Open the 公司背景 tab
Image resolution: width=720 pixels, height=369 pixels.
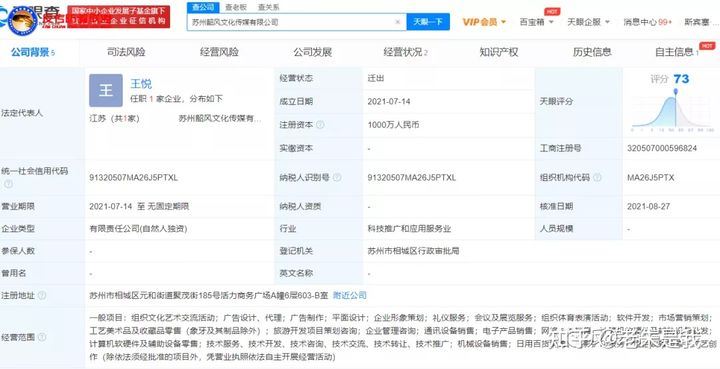pyautogui.click(x=33, y=52)
